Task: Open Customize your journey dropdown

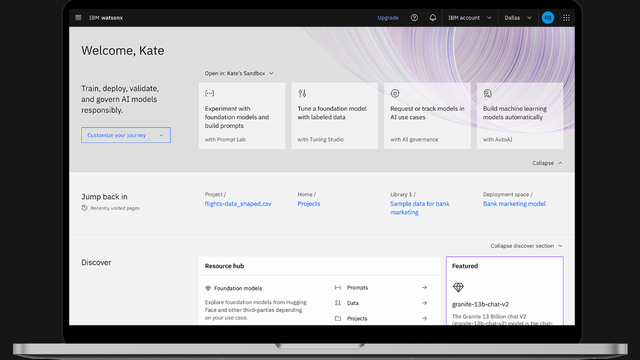Action: pyautogui.click(x=126, y=135)
